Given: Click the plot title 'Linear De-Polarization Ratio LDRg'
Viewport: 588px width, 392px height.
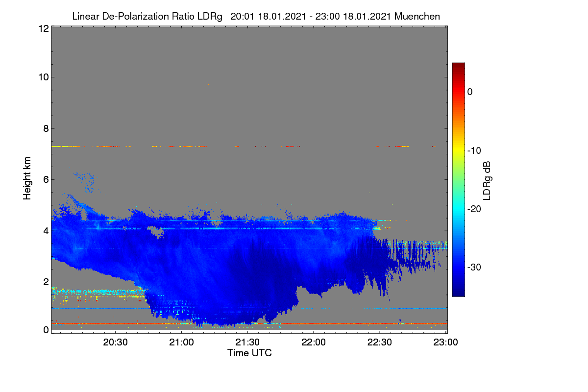Looking at the screenshot, I should coord(147,16).
